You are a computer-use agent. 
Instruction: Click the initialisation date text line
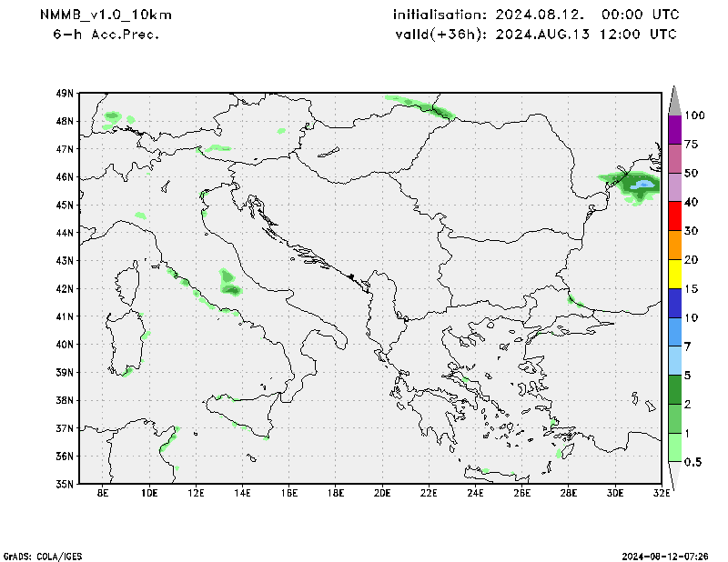click(535, 15)
